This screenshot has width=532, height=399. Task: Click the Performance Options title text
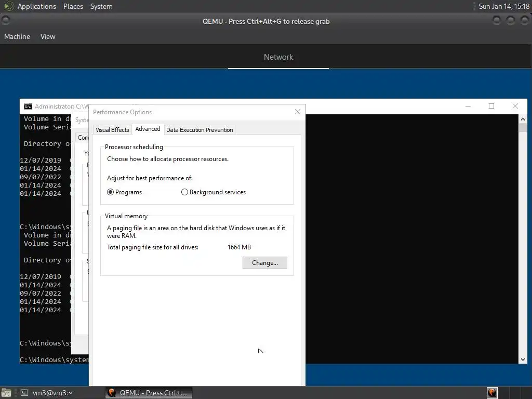point(122,112)
